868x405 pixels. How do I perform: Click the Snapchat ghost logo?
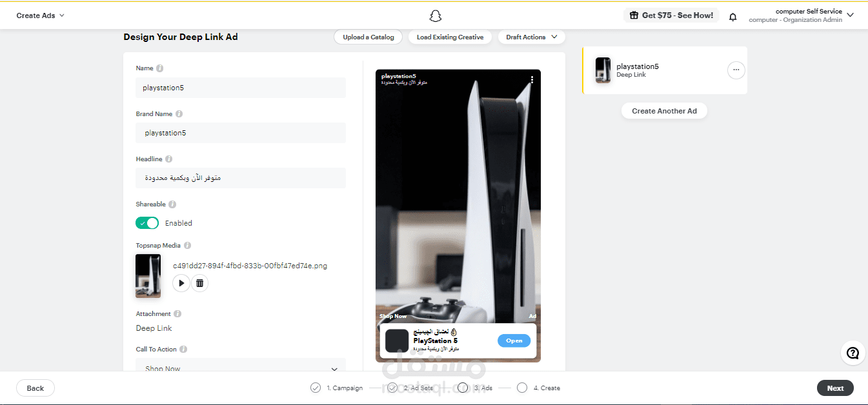(435, 16)
